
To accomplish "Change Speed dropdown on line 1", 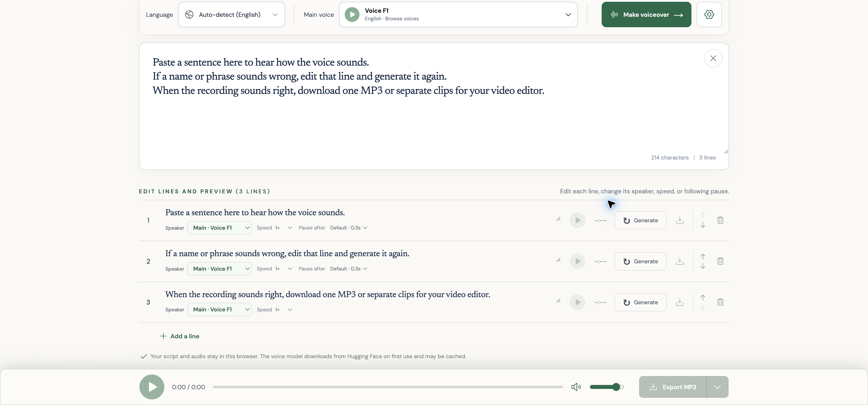I will [283, 228].
